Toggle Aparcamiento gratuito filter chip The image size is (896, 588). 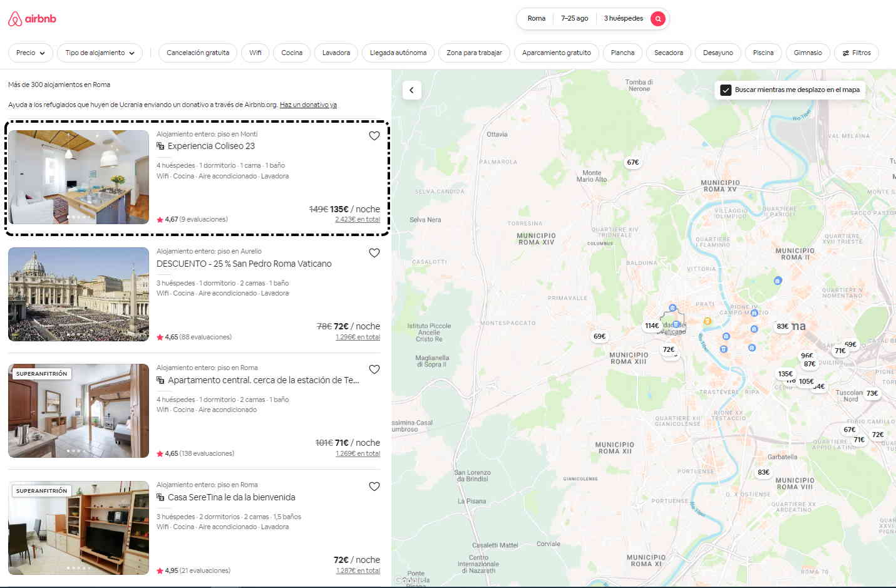tap(557, 53)
